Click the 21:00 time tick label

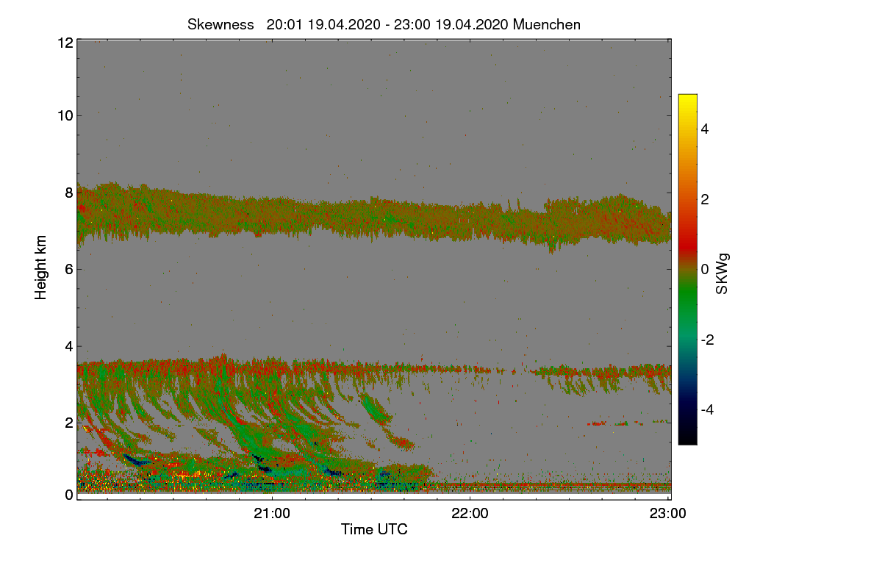(x=273, y=513)
